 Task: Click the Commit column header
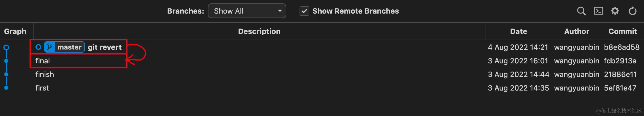(622, 31)
